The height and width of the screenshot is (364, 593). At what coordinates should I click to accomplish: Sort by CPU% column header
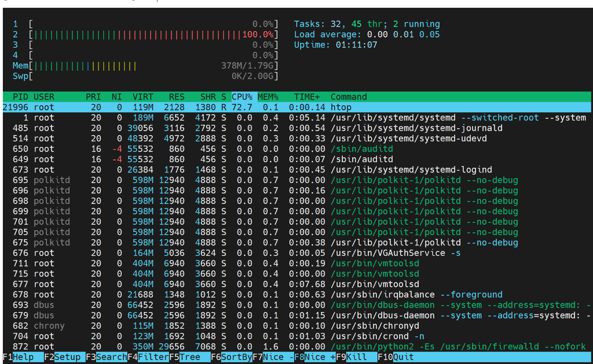point(242,97)
